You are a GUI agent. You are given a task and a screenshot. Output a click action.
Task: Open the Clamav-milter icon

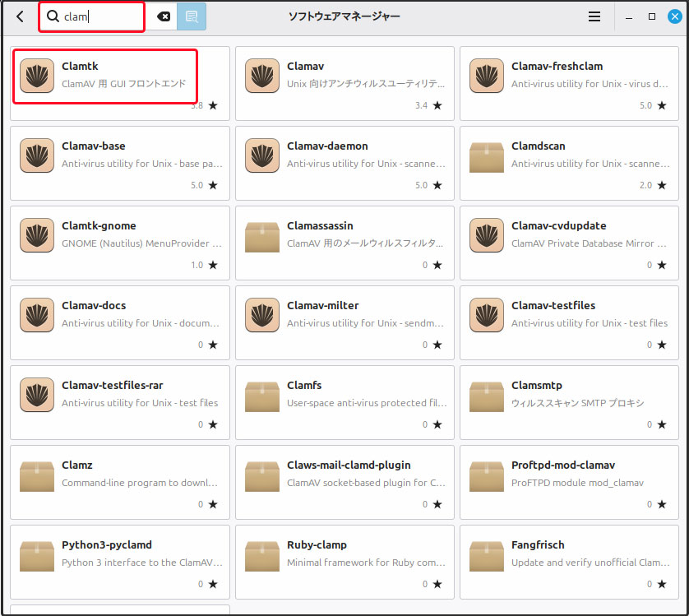tap(262, 315)
